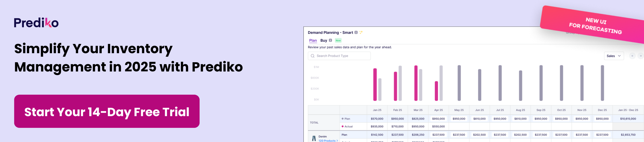Click the Mar 25 column header
644x142 pixels.
click(418, 110)
